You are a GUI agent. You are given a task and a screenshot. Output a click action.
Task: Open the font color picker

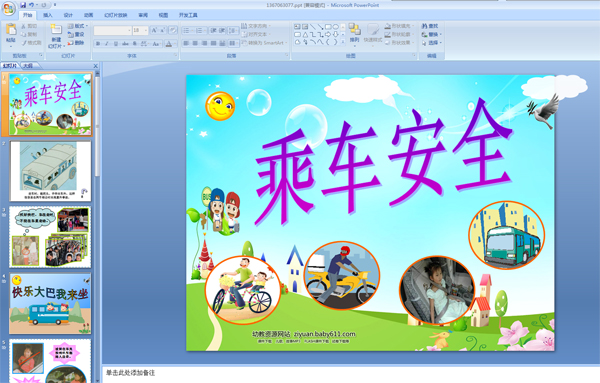169,44
